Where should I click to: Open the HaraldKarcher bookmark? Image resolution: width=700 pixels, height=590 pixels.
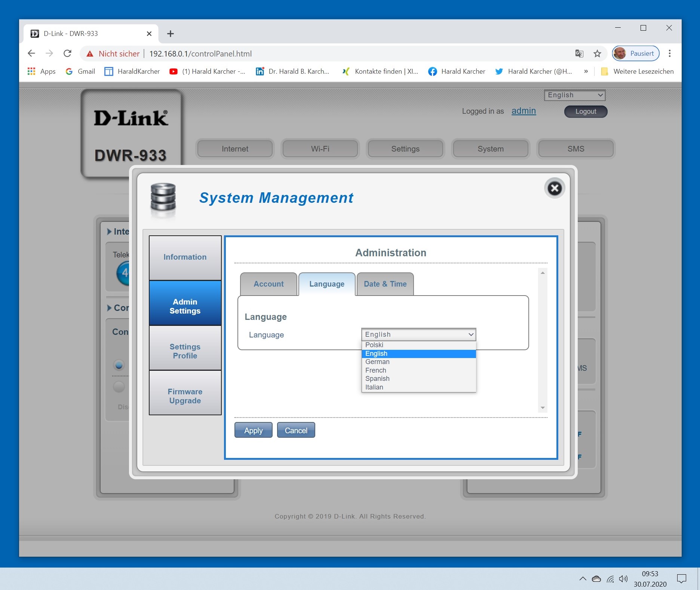pos(132,71)
